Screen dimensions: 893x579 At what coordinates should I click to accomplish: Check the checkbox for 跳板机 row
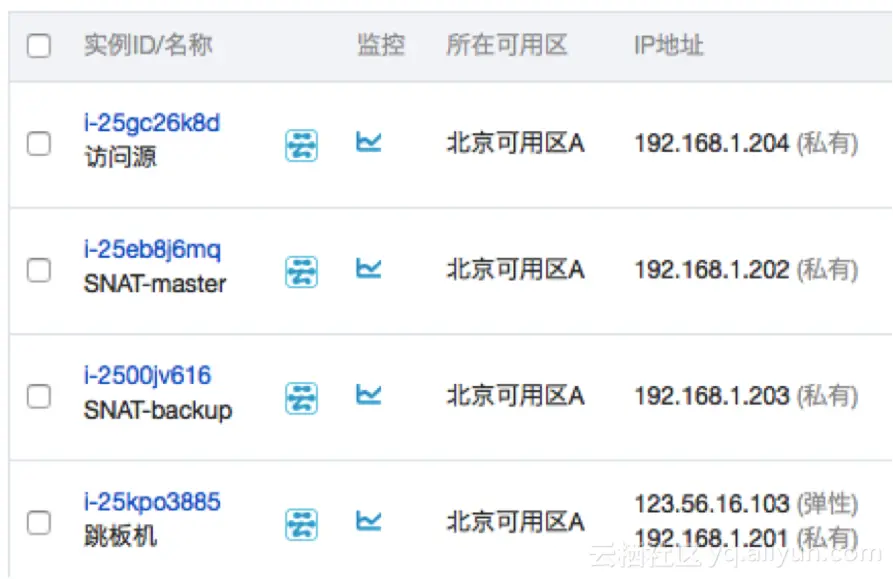click(39, 522)
